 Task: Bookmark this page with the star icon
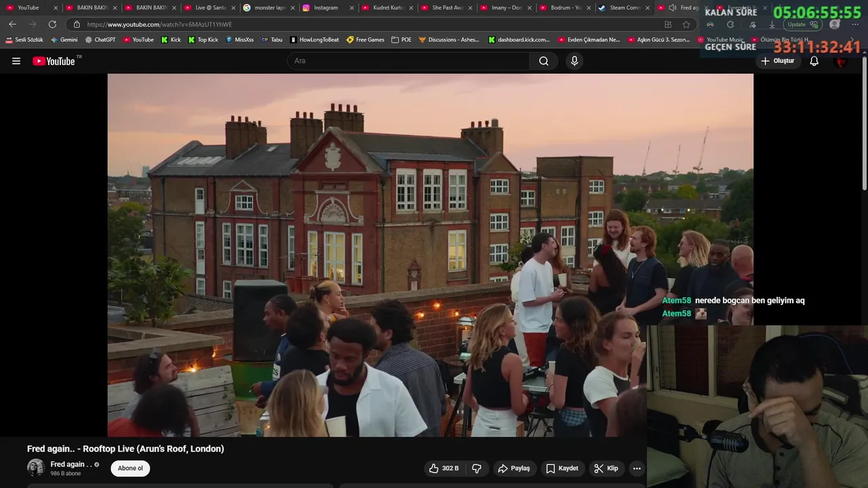686,24
